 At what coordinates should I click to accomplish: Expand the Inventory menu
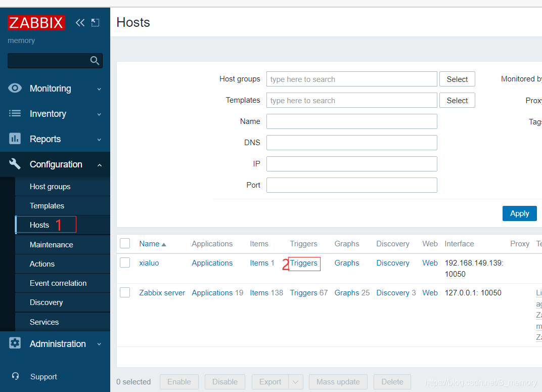55,114
